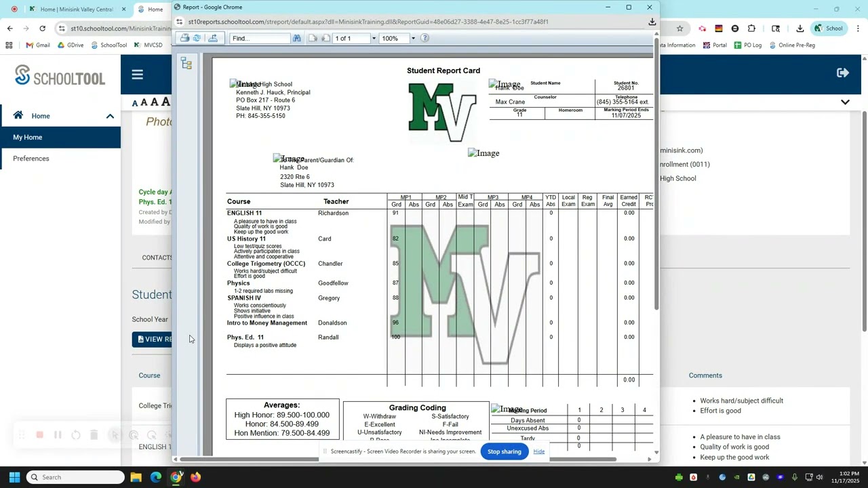Open the report viewer help icon
The width and height of the screenshot is (868, 488).
click(x=425, y=38)
